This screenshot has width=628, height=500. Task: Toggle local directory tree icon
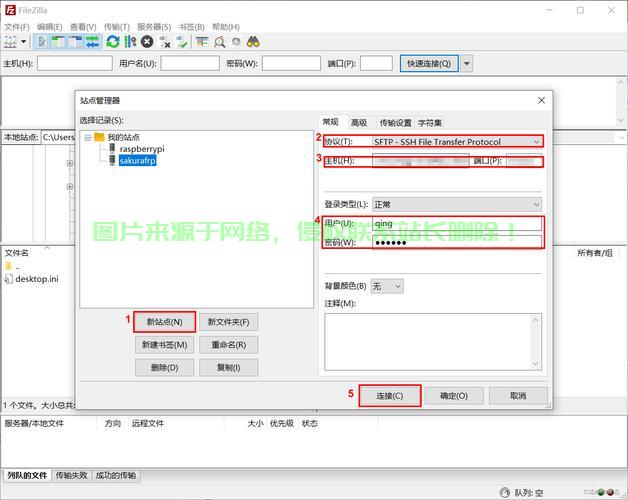58,42
